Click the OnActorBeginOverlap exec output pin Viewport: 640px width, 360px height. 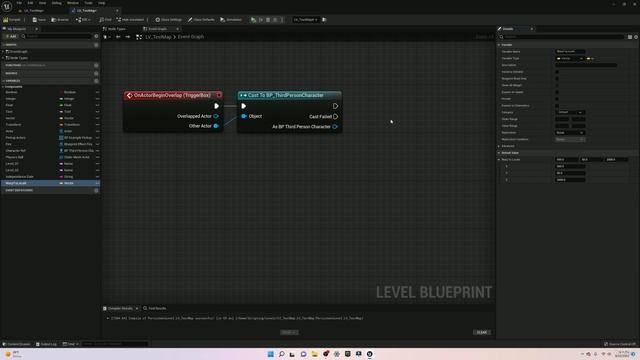pyautogui.click(x=216, y=106)
